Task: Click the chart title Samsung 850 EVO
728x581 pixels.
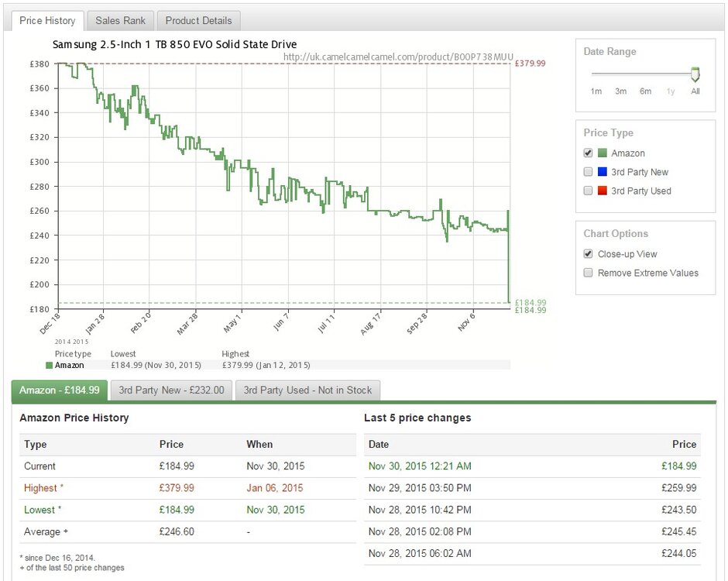Action: click(174, 45)
